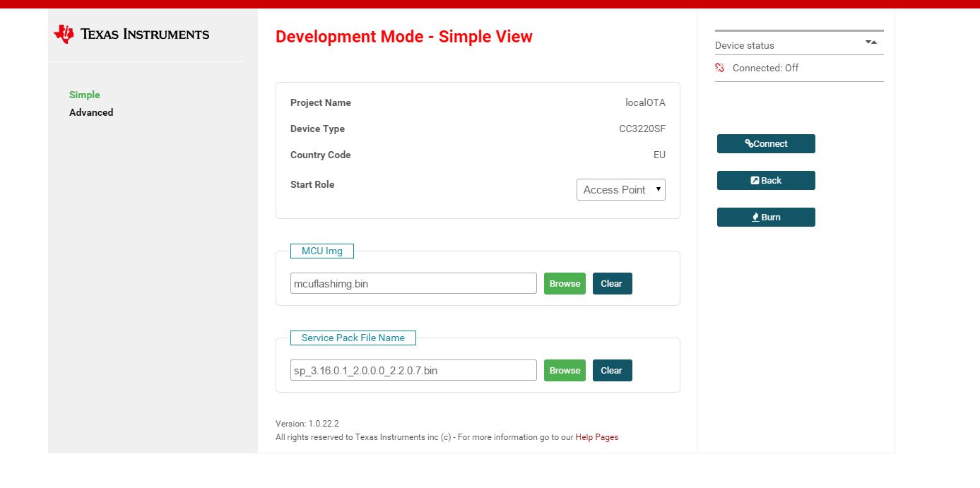Click the Development Mode - Simple View heading
The image size is (980, 488).
[404, 37]
